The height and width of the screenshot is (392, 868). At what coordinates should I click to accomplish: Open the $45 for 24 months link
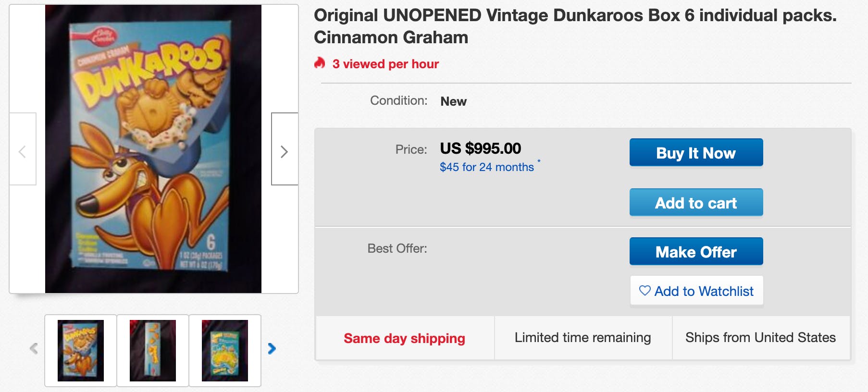[x=486, y=167]
